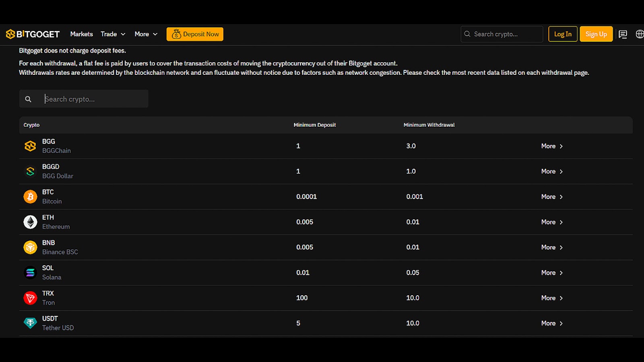Expand More details for BTC row

coord(552,197)
